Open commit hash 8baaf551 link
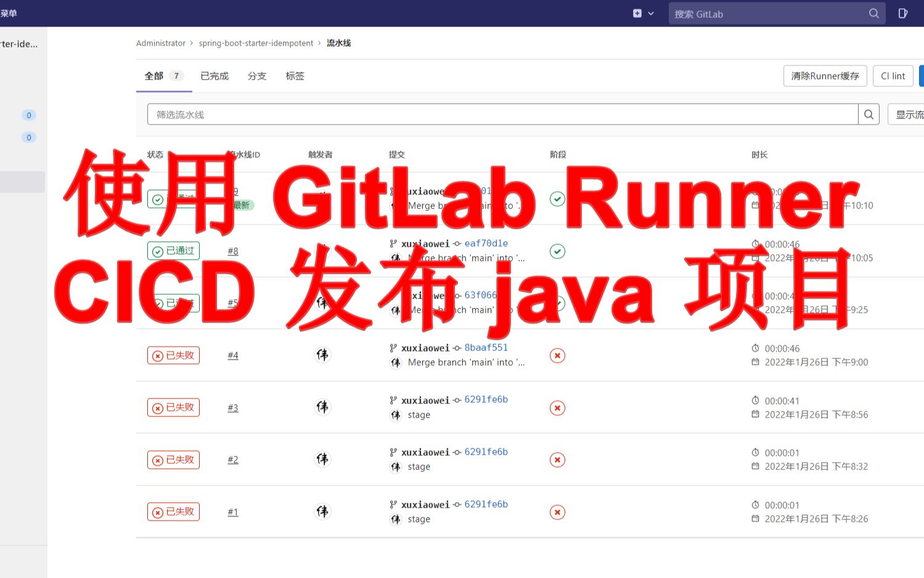The width and height of the screenshot is (924, 578). pos(486,347)
